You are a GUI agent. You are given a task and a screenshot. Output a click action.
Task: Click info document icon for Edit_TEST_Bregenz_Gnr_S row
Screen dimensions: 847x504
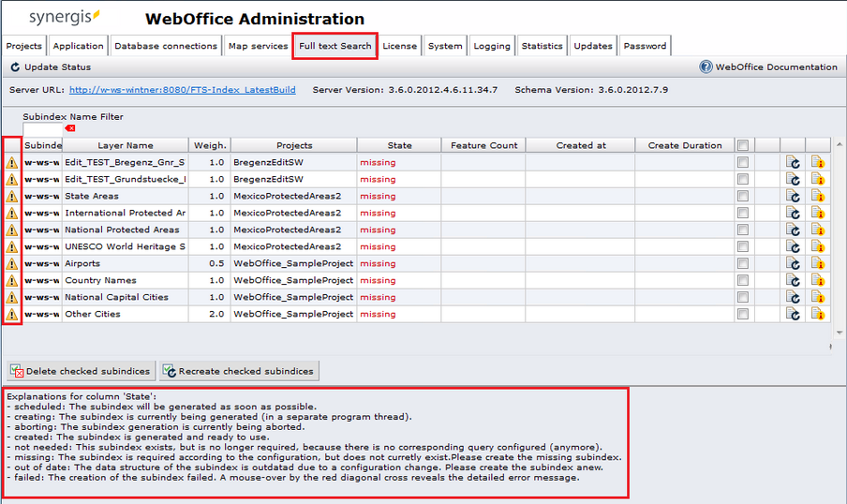click(x=817, y=162)
